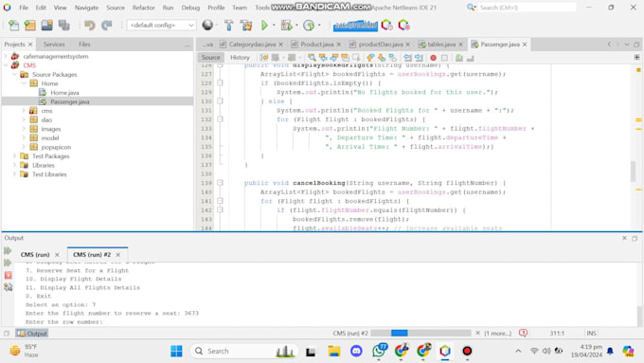Viewport: 644px width, 363px height.
Task: Collapse the Source Packages node
Action: point(15,75)
